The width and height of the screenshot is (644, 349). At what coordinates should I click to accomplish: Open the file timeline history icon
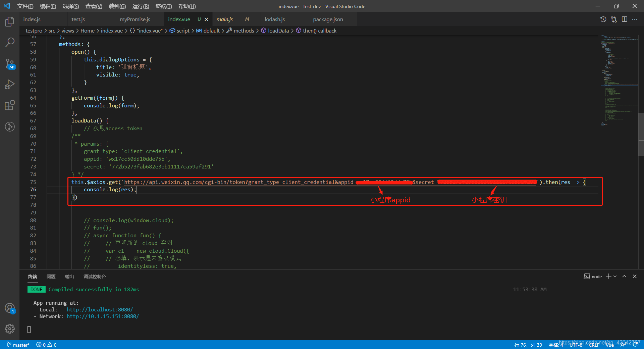click(603, 19)
